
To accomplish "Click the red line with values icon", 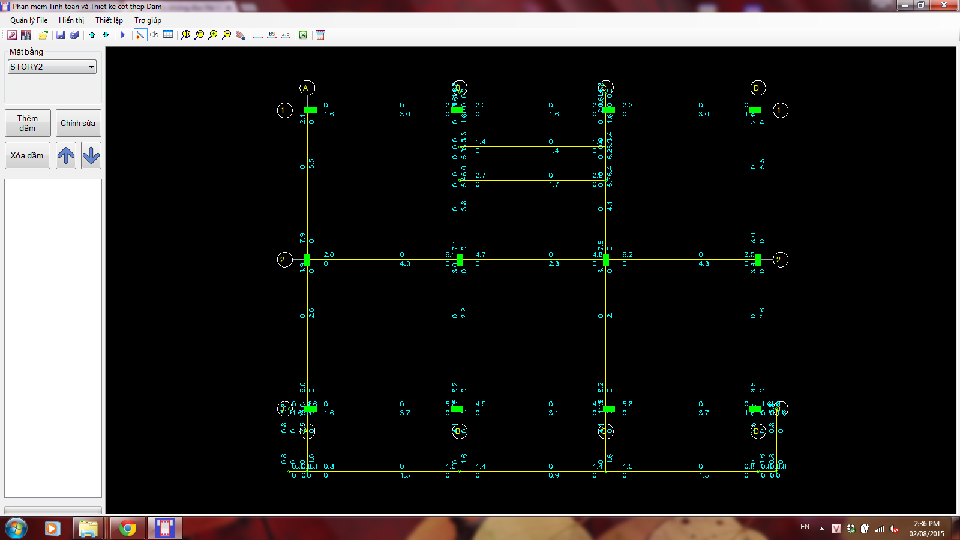I will [272, 35].
